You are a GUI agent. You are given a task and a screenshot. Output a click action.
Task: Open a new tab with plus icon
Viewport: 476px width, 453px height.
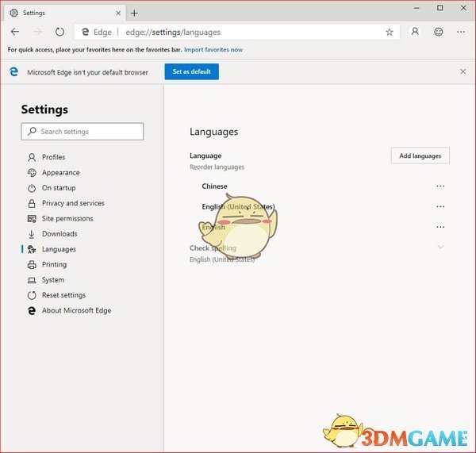point(134,13)
